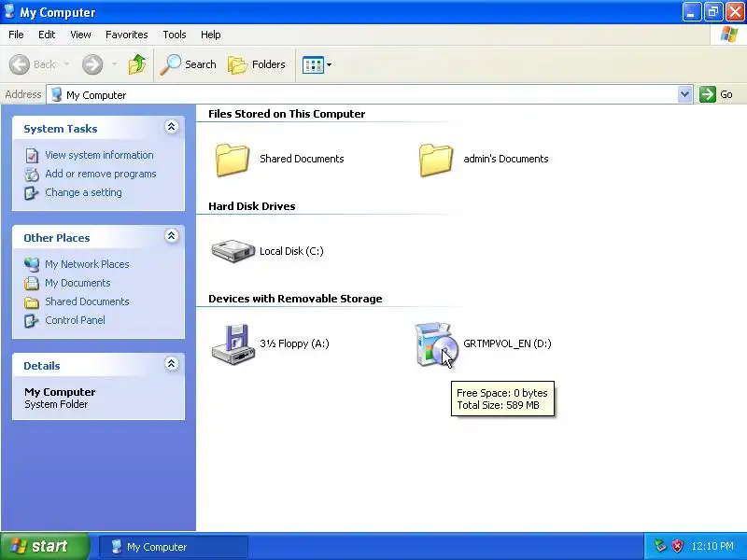Click the Shared Documents sidebar icon

(x=32, y=301)
